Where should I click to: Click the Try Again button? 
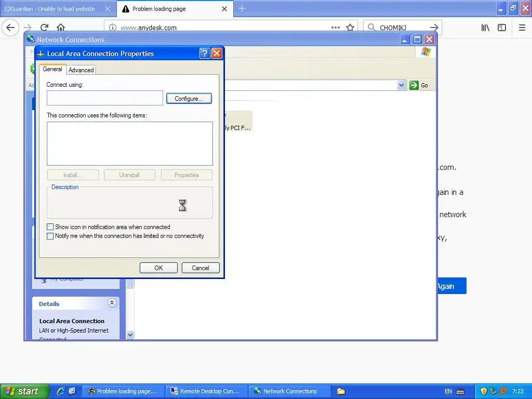coord(451,286)
